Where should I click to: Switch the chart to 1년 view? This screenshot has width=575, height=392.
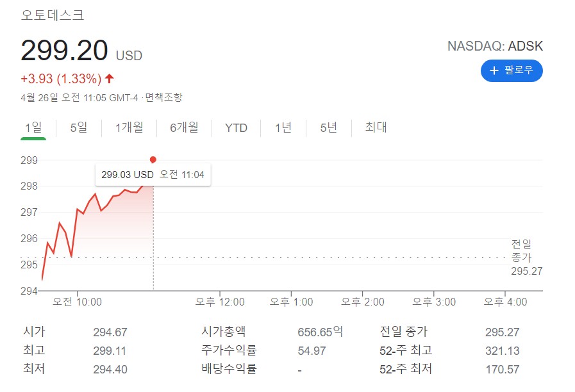[283, 127]
